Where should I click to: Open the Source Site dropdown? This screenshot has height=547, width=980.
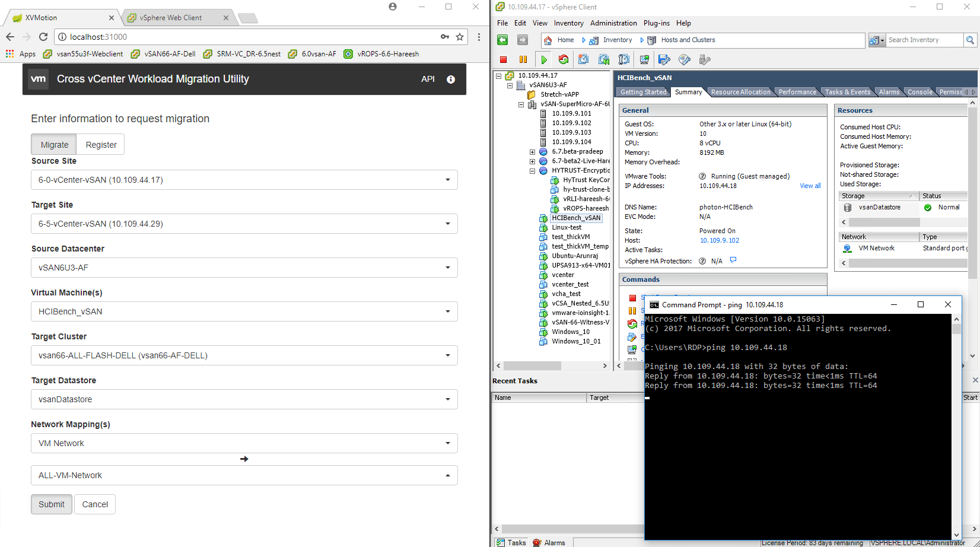click(x=244, y=180)
